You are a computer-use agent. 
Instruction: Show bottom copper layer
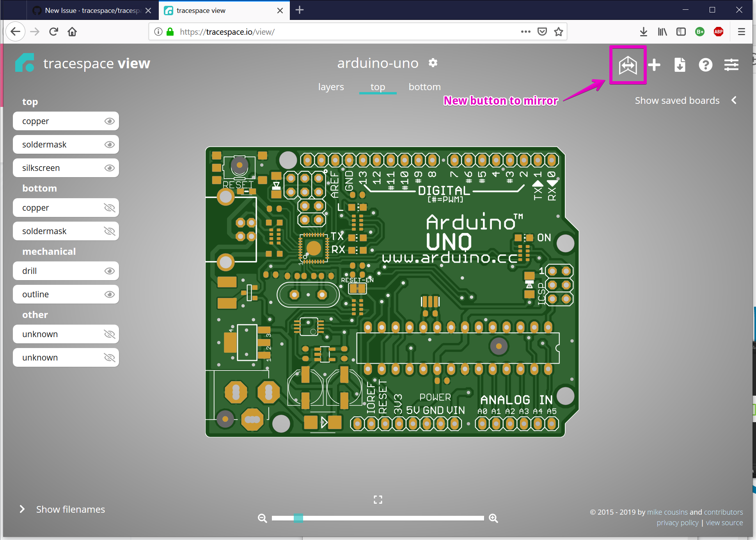pyautogui.click(x=110, y=208)
